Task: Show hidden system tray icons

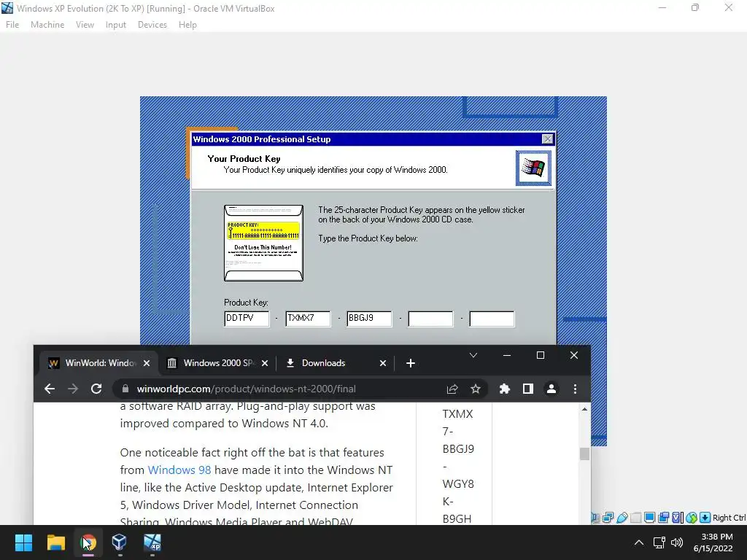Action: [639, 542]
